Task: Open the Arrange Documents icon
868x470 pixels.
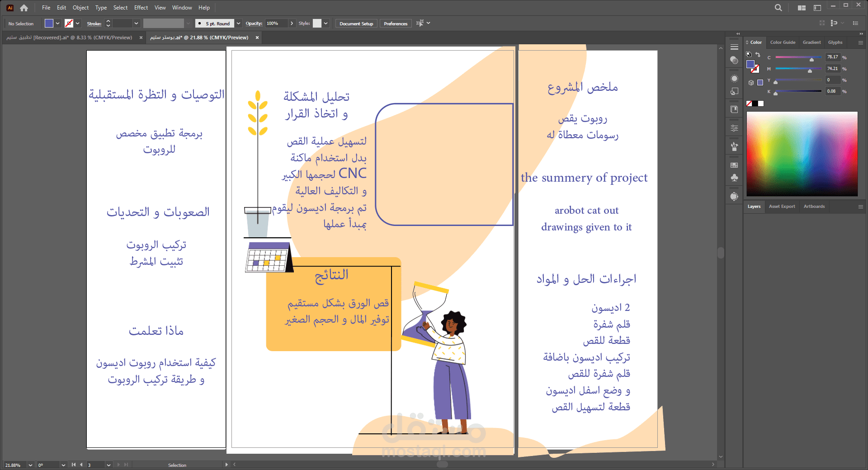Action: pos(802,8)
